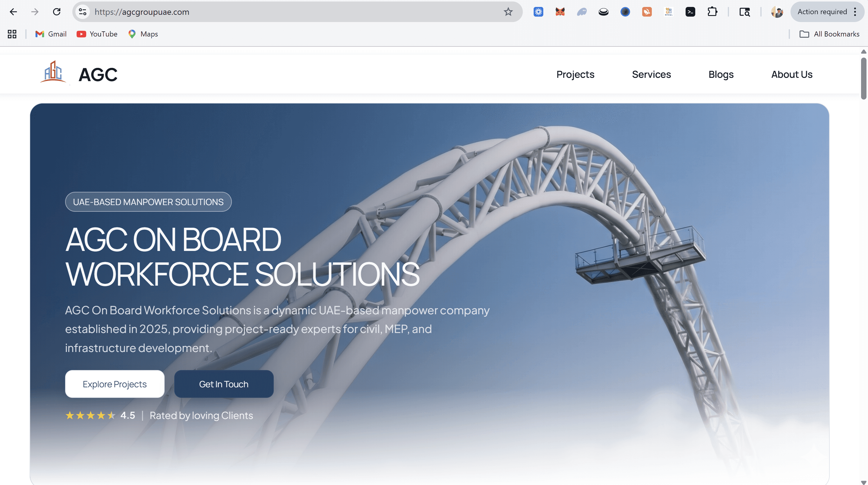This screenshot has width=868, height=485.
Task: Click the AGC brand name text
Action: 98,74
